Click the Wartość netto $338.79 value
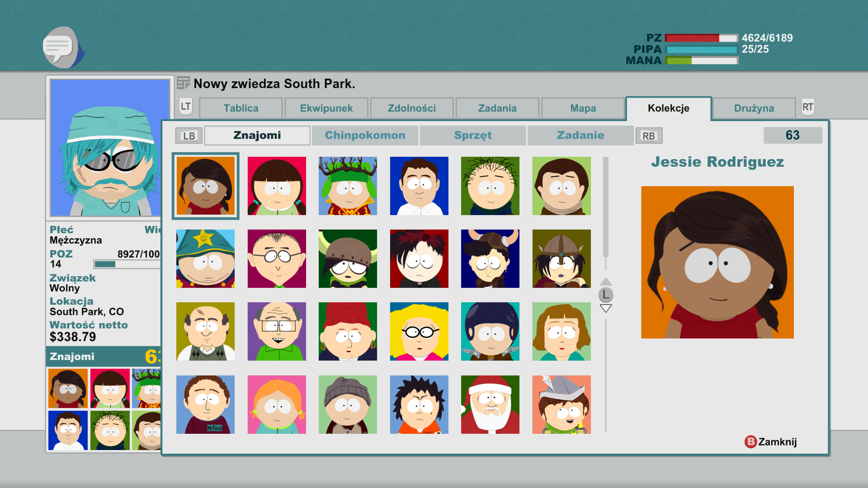This screenshot has width=868, height=488. [73, 337]
